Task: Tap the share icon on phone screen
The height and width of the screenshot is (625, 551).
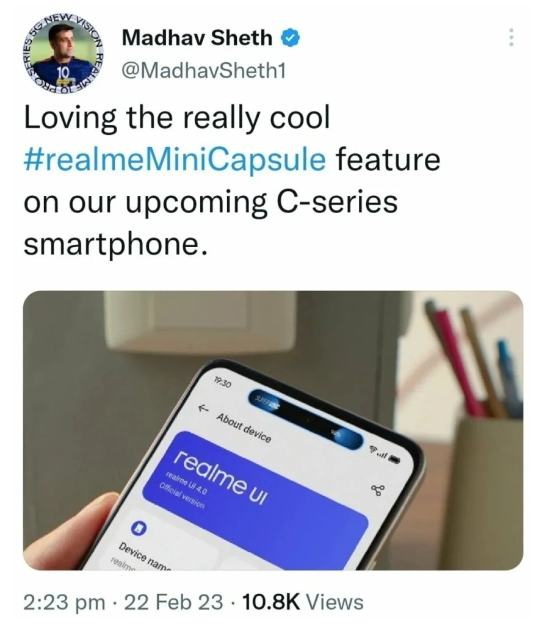Action: 378,490
